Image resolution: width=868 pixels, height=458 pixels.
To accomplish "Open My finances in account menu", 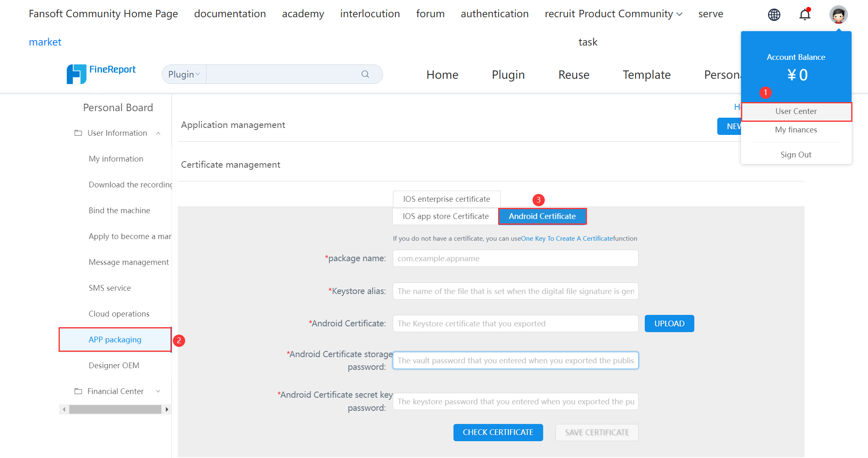I will [796, 130].
